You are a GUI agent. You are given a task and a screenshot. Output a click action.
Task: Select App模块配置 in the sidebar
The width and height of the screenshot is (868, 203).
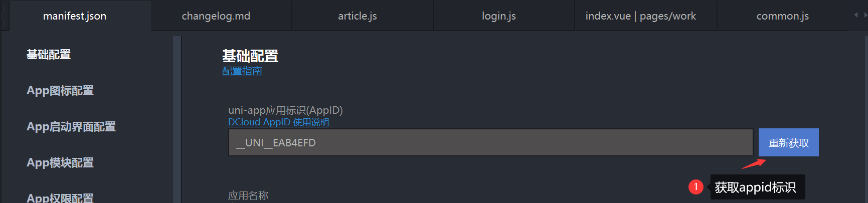click(60, 163)
